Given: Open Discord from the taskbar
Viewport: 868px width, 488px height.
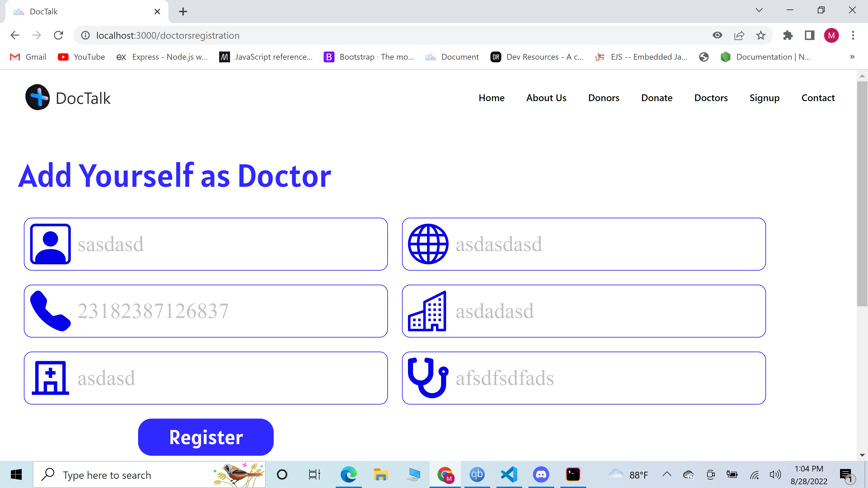Looking at the screenshot, I should [x=541, y=474].
